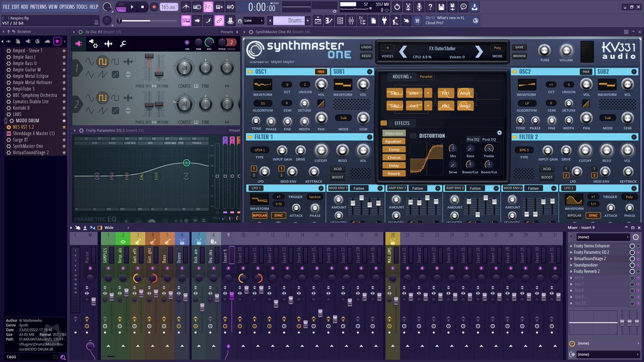Open the wrench settings tab in 3x Osc
Screen dimensions: 644x362
click(x=122, y=43)
